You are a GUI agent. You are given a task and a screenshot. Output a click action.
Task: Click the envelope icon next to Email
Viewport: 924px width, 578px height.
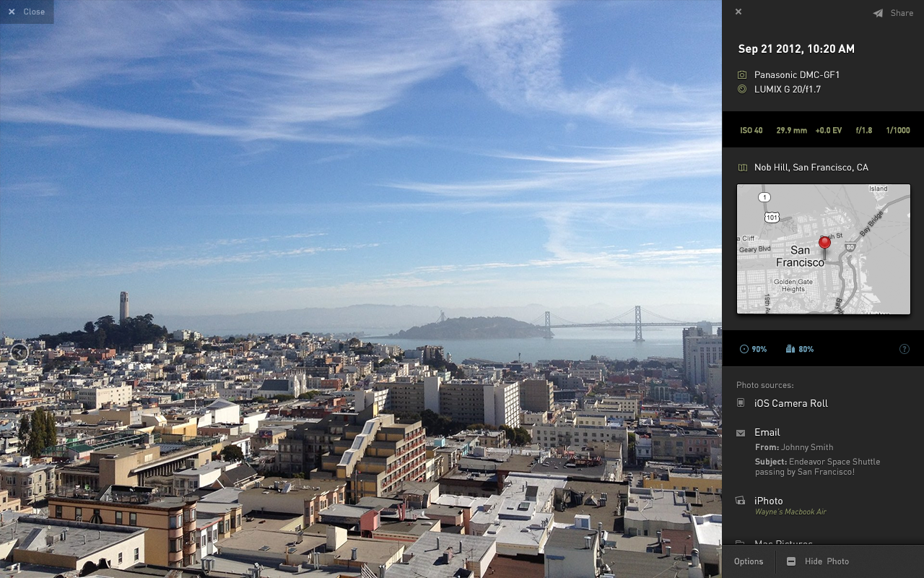click(741, 433)
